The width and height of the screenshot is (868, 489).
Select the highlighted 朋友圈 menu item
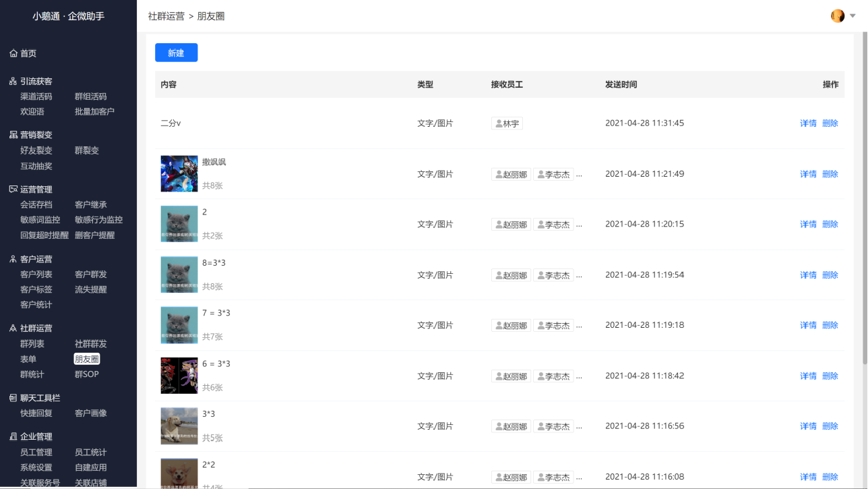[x=87, y=359]
